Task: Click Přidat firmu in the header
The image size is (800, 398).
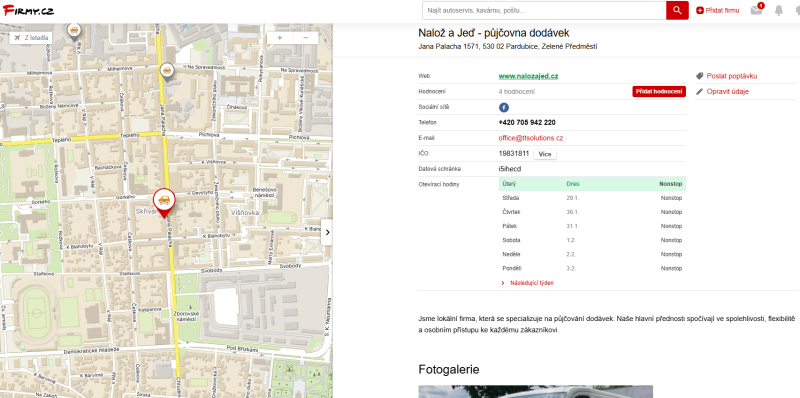Action: tap(718, 10)
